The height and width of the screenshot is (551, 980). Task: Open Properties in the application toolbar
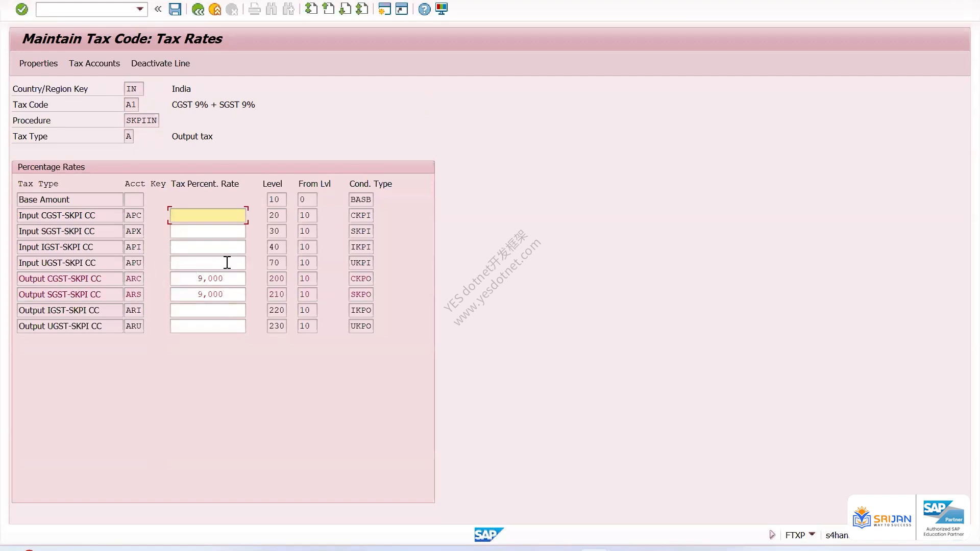coord(38,63)
